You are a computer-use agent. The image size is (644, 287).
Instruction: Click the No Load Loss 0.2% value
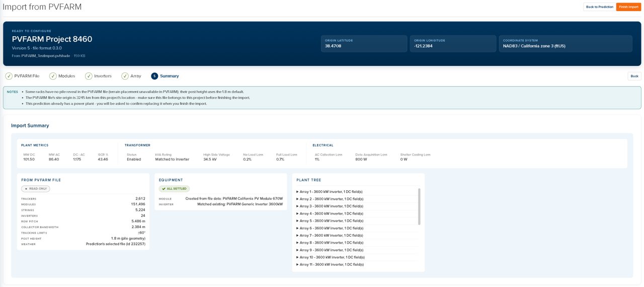coord(247,159)
